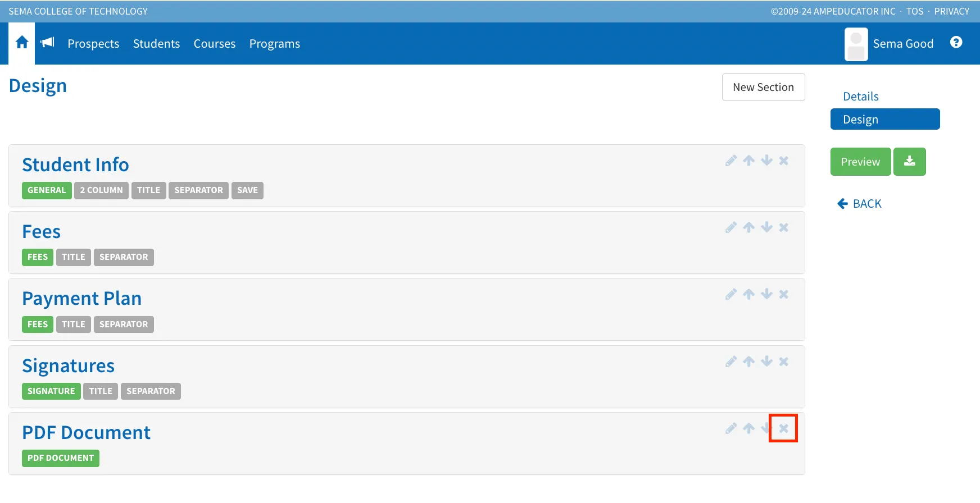980x503 pixels.
Task: Move the Payment Plan section up
Action: tap(748, 294)
